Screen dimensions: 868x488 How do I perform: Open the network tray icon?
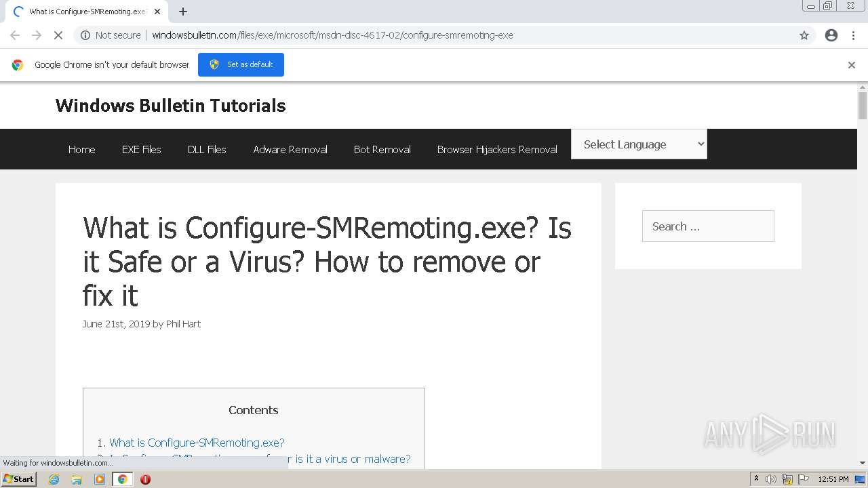[787, 479]
